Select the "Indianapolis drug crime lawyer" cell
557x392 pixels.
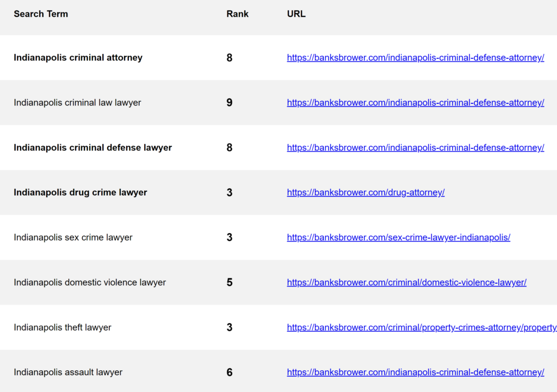(x=81, y=192)
